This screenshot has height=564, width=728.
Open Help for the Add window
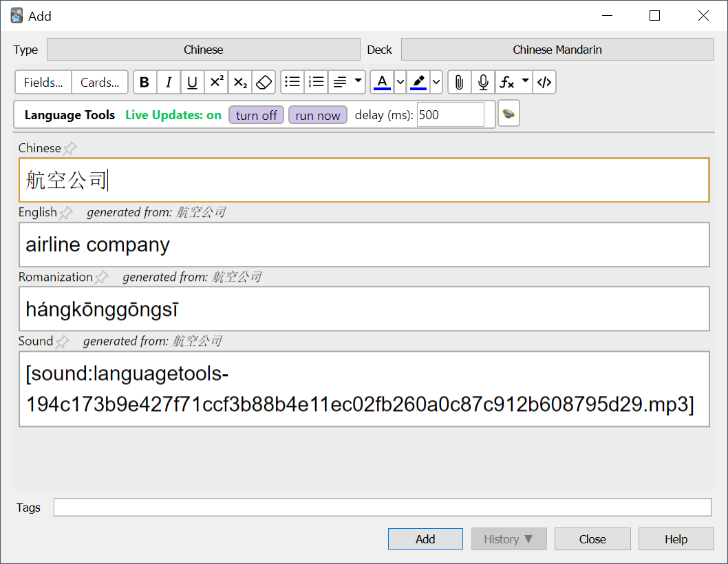click(x=676, y=539)
